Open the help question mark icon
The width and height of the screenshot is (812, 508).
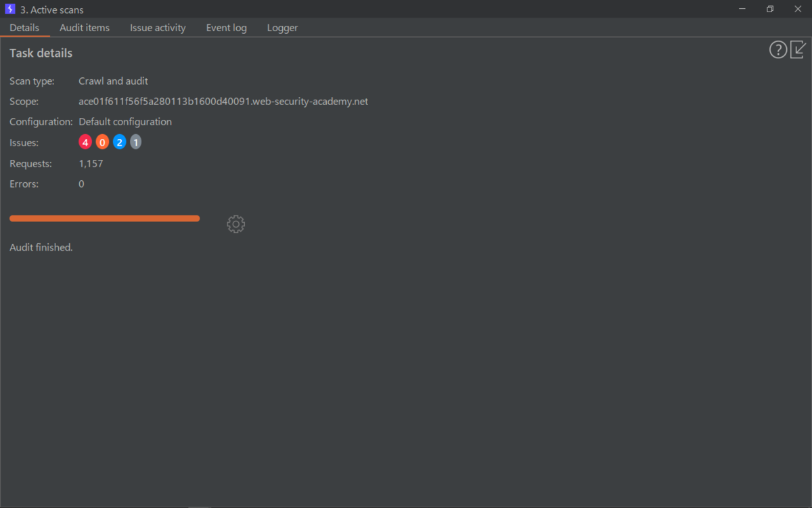778,49
